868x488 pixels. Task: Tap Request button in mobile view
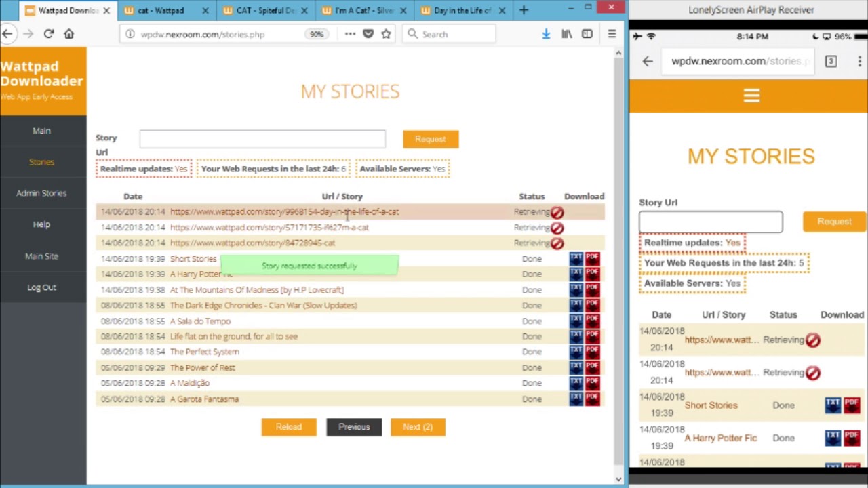tap(834, 222)
